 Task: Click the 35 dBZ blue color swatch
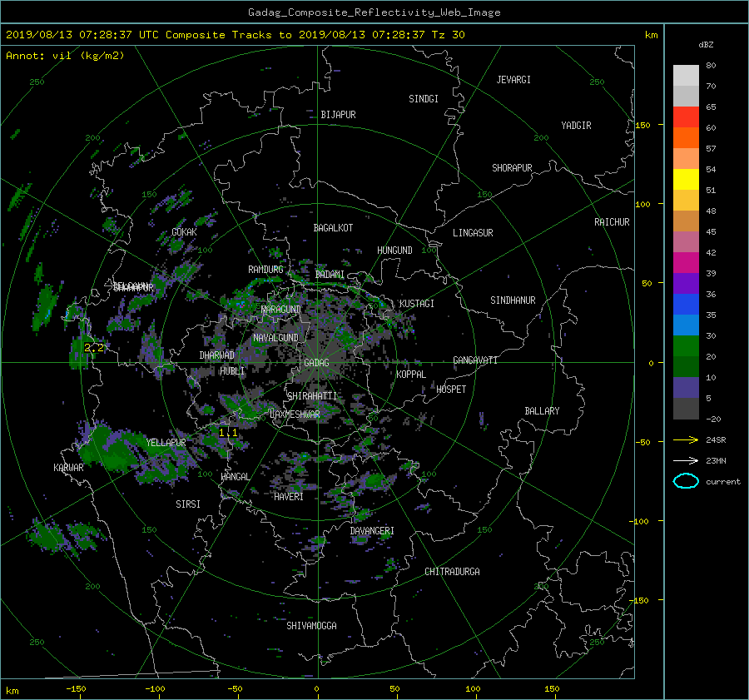pos(686,304)
